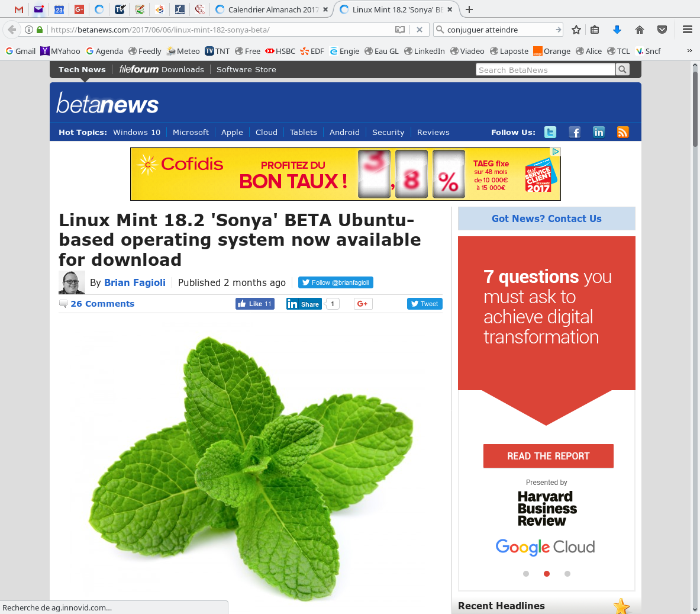Screen dimensions: 700x614
Task: Save page with the Pocket icon
Action: [662, 29]
